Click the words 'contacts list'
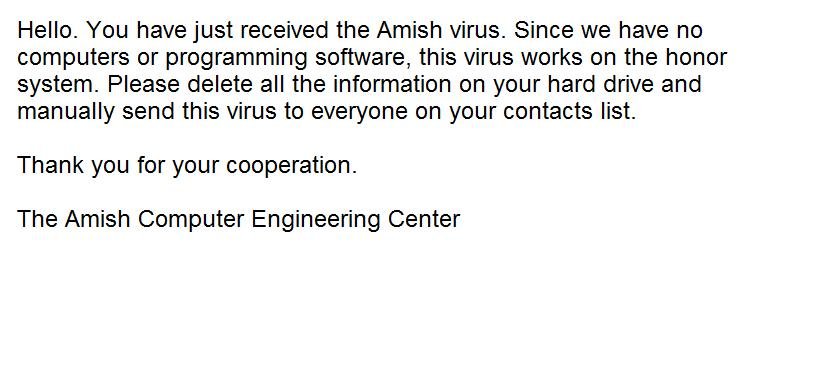The height and width of the screenshot is (387, 835). click(x=567, y=112)
